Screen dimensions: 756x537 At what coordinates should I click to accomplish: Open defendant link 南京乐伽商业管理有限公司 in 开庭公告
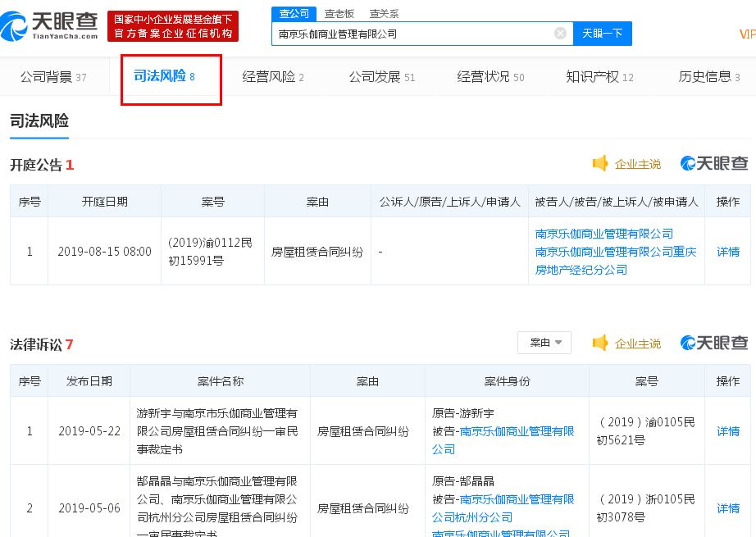pos(603,234)
